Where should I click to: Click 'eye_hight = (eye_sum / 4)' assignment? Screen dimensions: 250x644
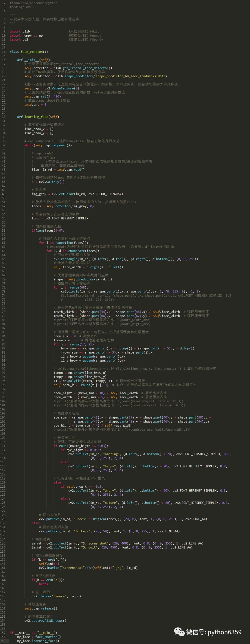93,426
